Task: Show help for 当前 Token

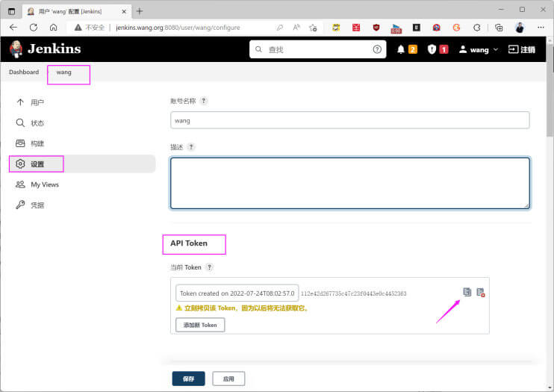Action: pyautogui.click(x=209, y=267)
